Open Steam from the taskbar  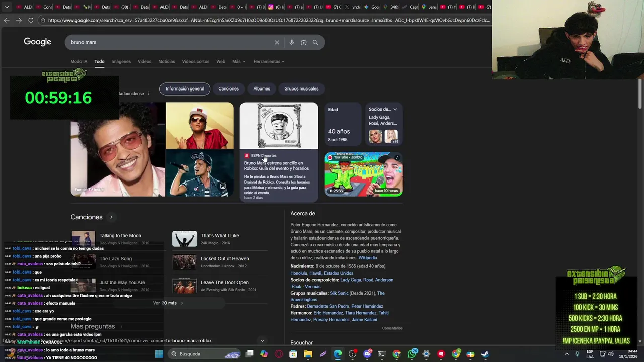click(485, 354)
